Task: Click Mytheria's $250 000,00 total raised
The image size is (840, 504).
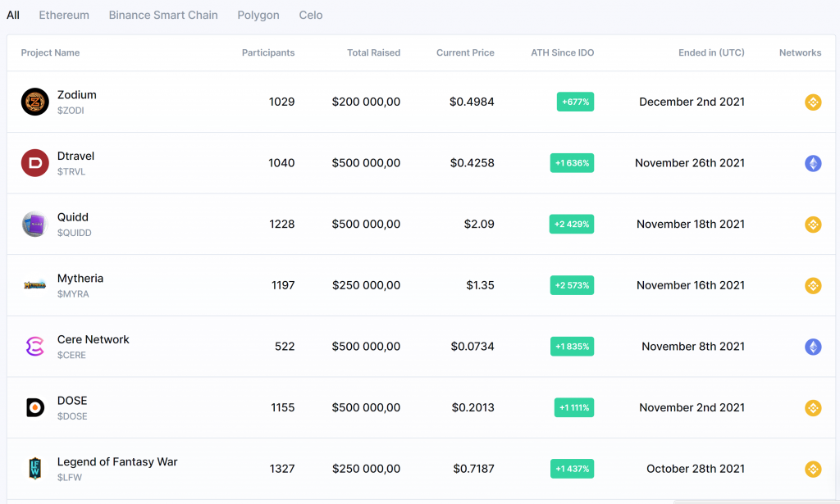Action: point(366,285)
